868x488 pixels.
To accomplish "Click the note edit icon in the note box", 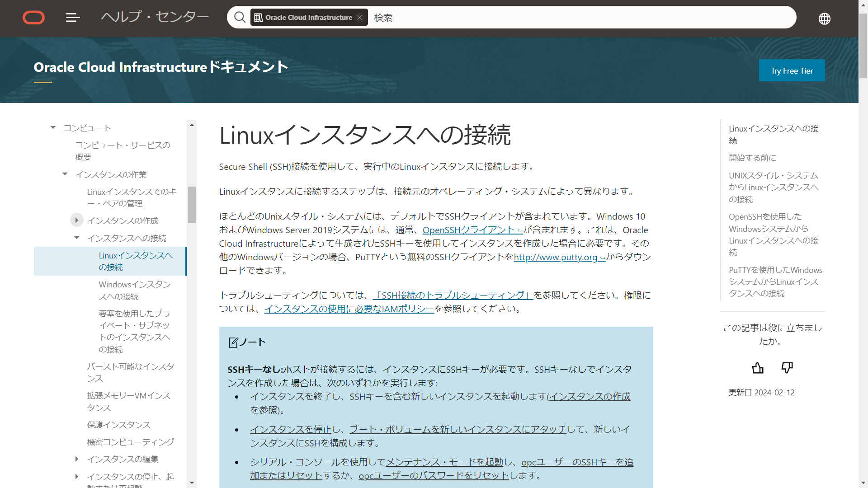I will point(233,342).
